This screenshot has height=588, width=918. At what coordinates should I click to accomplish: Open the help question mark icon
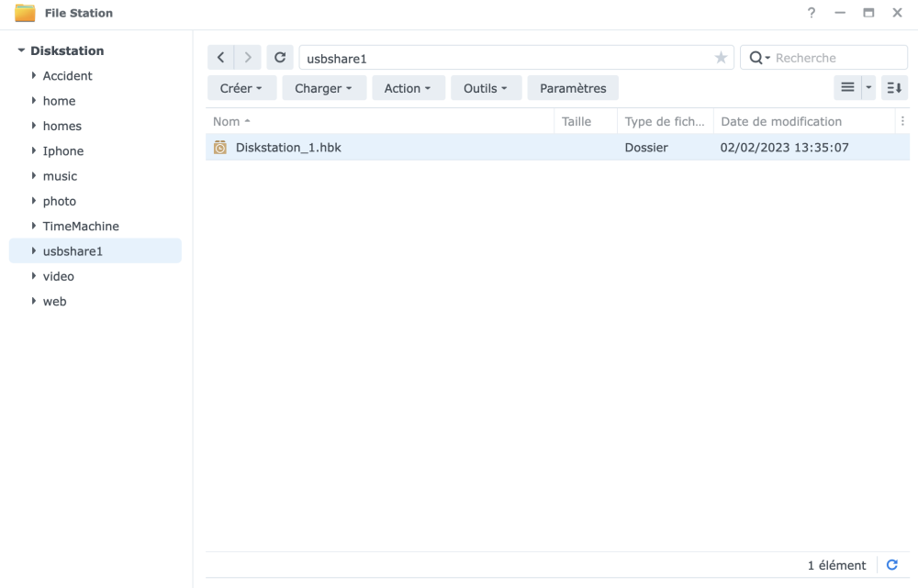coord(812,12)
